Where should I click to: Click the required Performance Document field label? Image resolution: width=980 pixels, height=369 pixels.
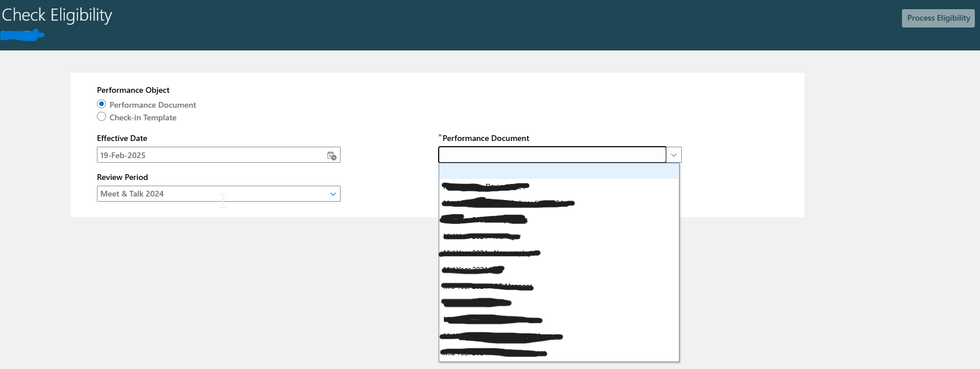click(x=485, y=138)
